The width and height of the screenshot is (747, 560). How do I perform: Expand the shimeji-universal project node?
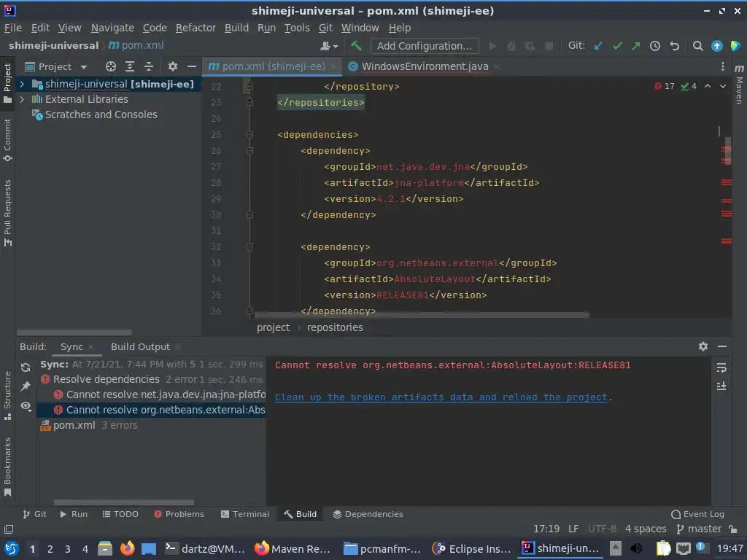pos(22,85)
